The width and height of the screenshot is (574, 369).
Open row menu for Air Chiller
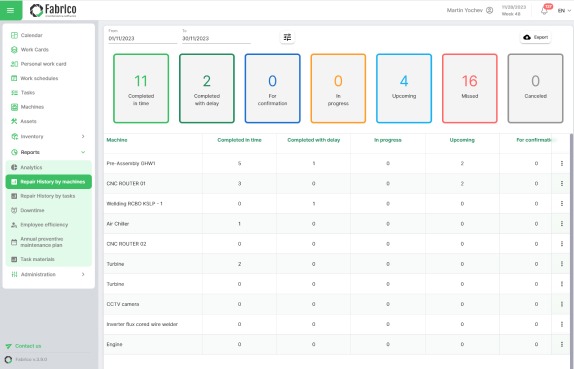click(x=562, y=224)
